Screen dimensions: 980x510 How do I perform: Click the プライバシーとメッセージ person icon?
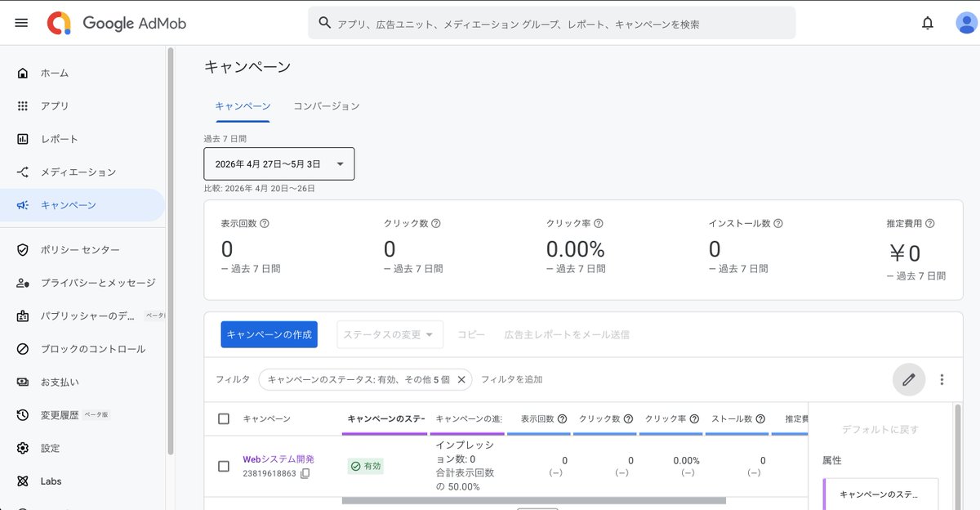23,283
